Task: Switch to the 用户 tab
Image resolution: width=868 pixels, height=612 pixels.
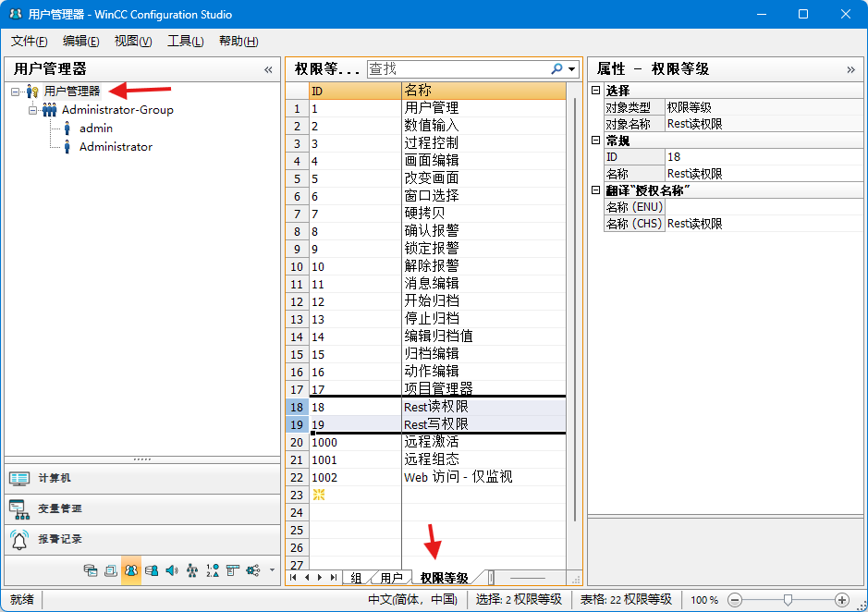Action: click(391, 578)
